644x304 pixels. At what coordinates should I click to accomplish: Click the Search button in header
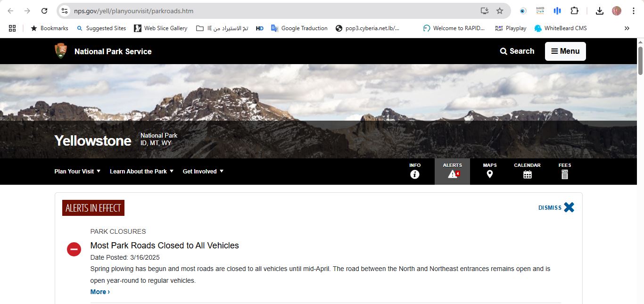(x=517, y=51)
